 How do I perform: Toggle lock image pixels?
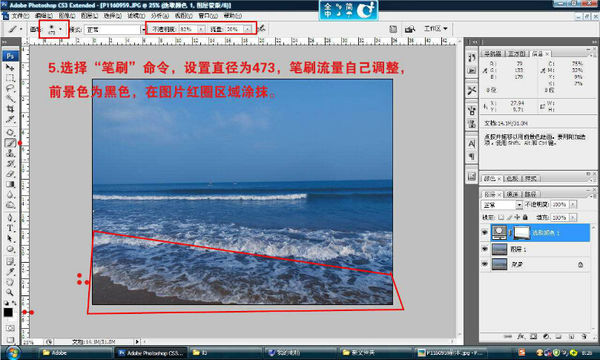[x=509, y=217]
